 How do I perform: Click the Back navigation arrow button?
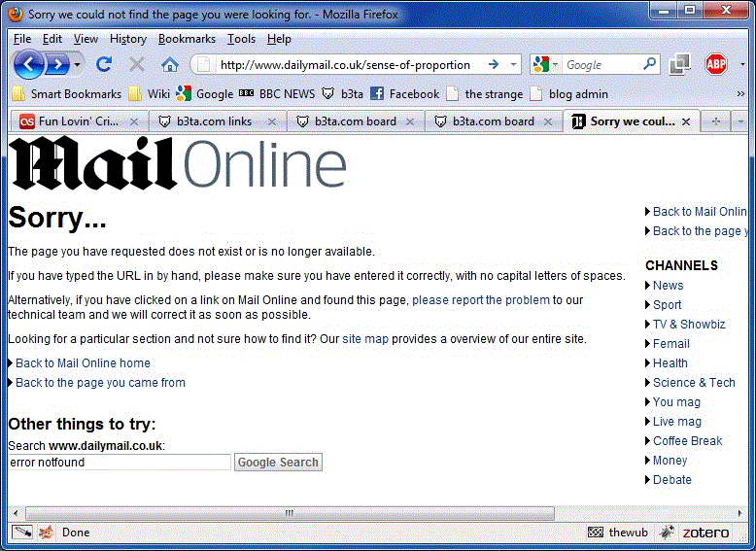[x=29, y=64]
